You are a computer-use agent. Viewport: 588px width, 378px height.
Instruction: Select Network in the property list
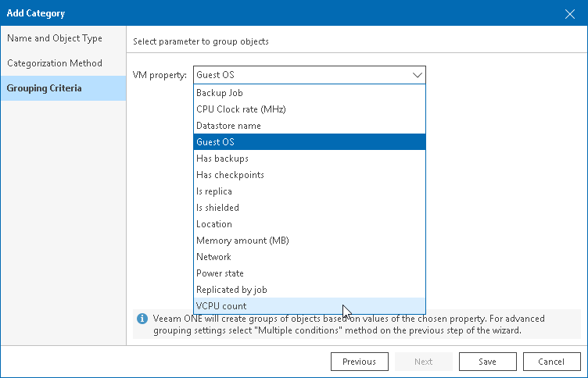(x=309, y=257)
